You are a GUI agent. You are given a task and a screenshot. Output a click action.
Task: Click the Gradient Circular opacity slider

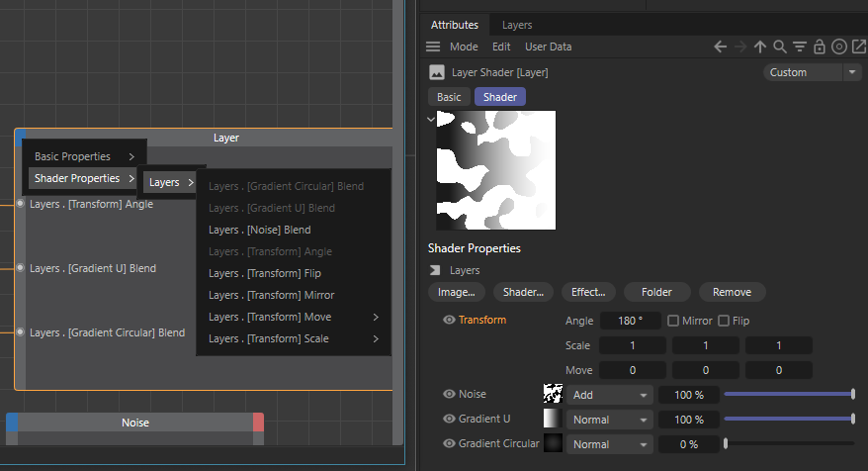789,444
